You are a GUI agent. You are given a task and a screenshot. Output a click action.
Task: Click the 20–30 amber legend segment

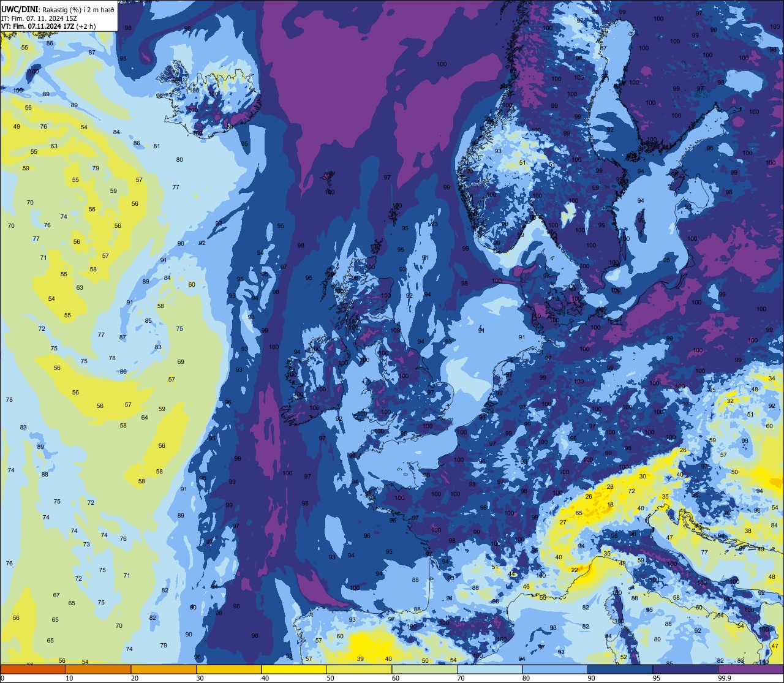[x=164, y=669]
